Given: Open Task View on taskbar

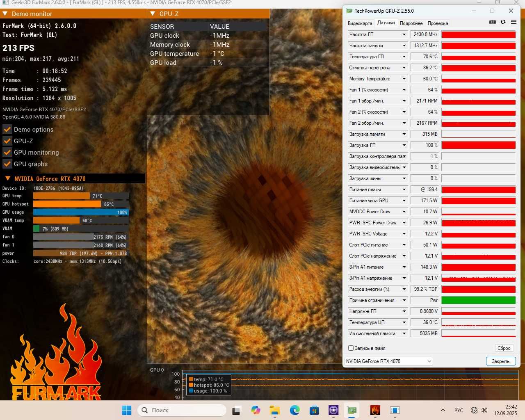Looking at the screenshot, I should 237,410.
